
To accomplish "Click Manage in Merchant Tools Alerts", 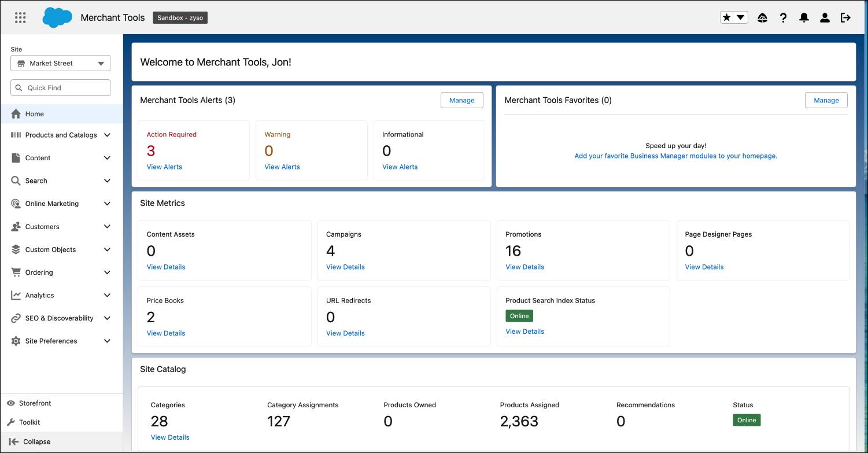I will coord(462,100).
